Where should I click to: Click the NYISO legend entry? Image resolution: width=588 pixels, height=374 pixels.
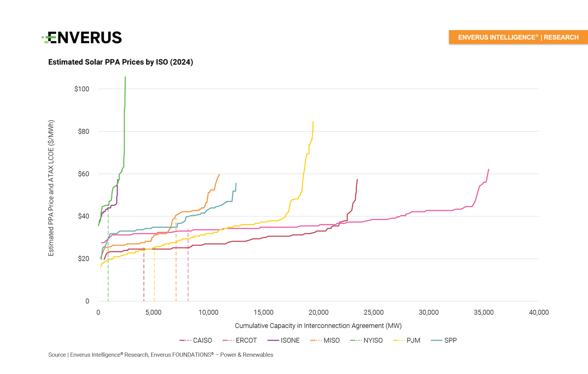pos(367,341)
